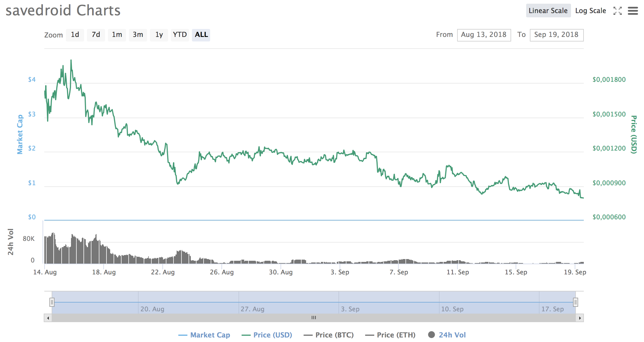This screenshot has height=342, width=644.
Task: Click the 14. Aug date axis label
Action: [x=45, y=272]
